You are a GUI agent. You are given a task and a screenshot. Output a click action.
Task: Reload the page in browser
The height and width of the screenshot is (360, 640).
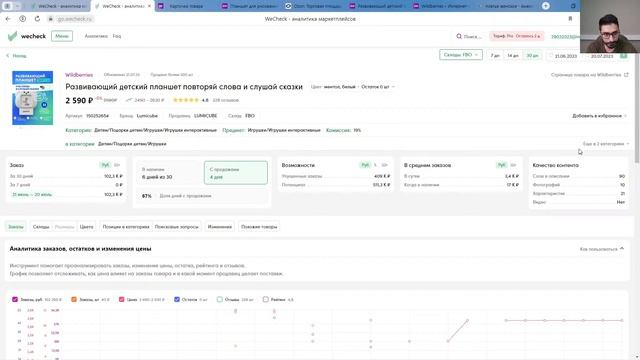tap(37, 19)
